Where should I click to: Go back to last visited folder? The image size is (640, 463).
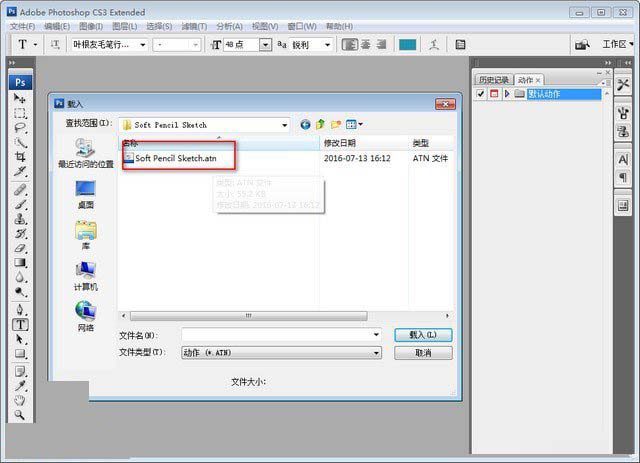click(x=305, y=125)
